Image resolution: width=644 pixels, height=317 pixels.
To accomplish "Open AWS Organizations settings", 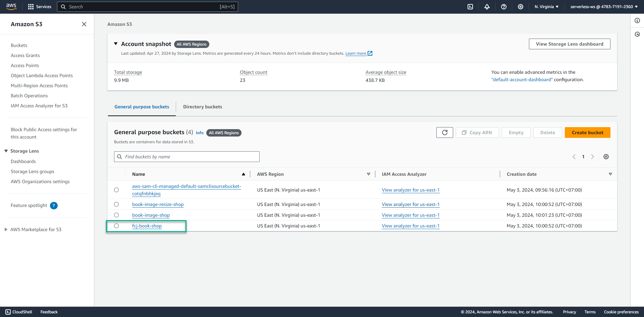I will point(40,181).
